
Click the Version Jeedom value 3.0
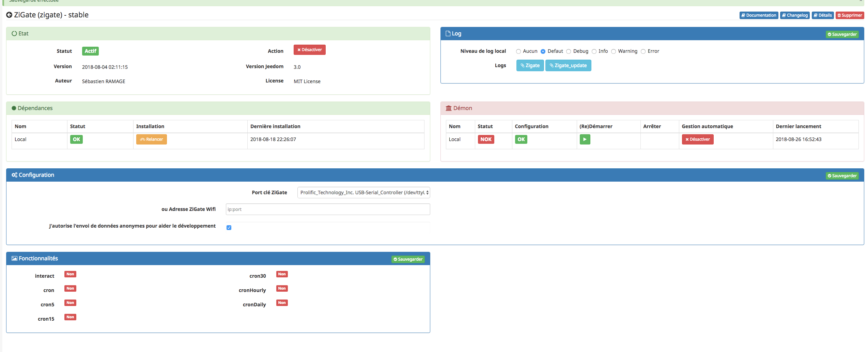(x=297, y=67)
